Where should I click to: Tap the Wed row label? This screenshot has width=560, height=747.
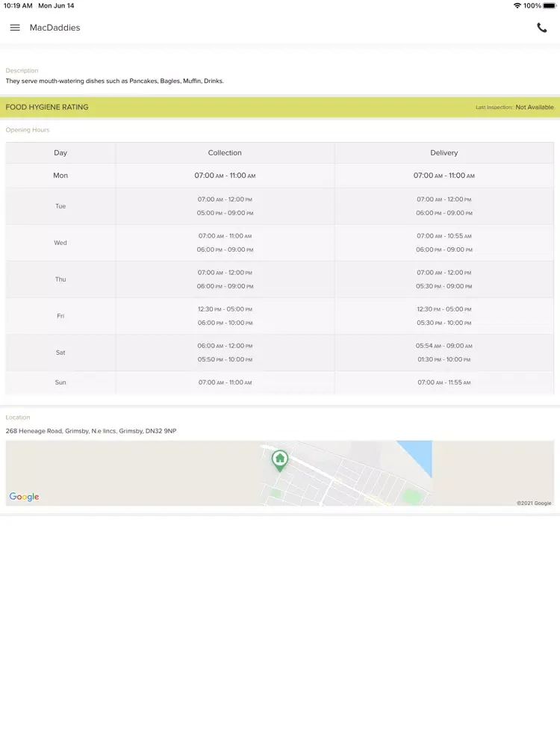click(x=60, y=243)
